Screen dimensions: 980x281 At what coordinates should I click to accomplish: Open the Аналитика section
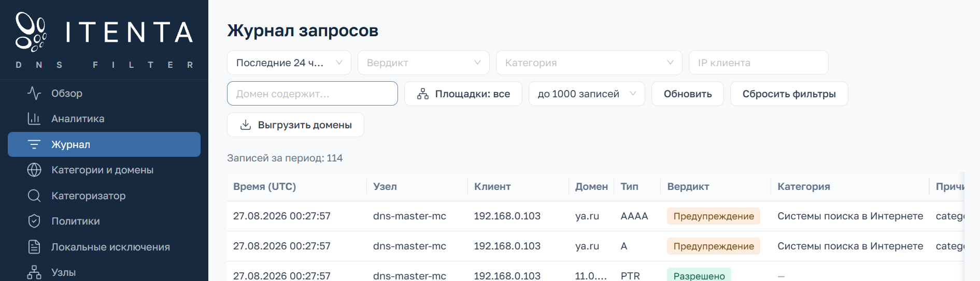tap(104, 119)
